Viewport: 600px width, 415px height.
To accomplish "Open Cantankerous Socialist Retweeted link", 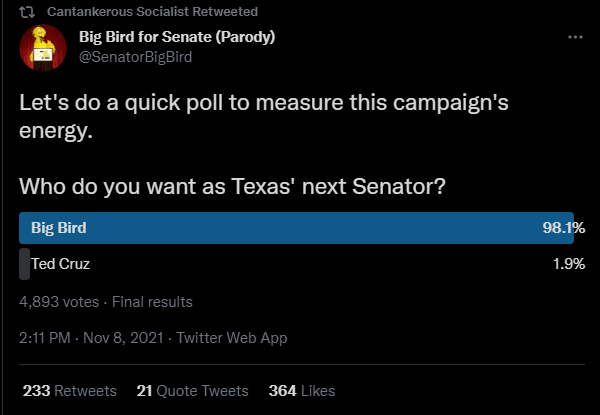I will point(152,11).
